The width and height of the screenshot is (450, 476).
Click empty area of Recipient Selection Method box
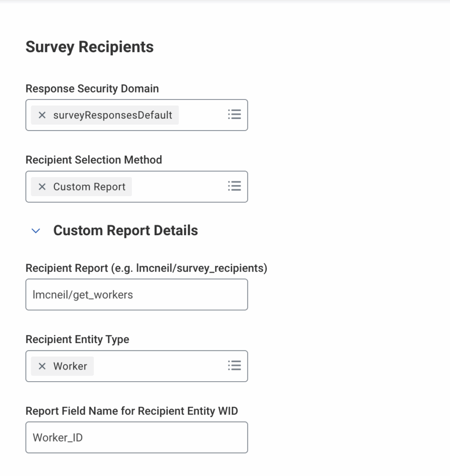180,187
